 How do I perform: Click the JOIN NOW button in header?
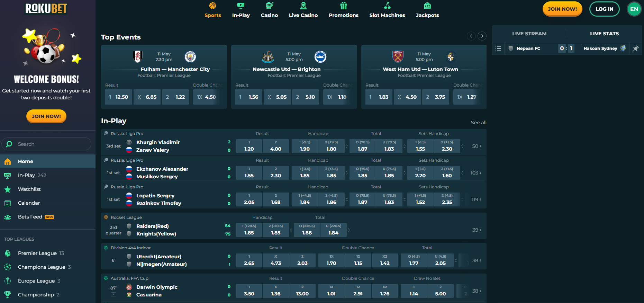click(x=562, y=9)
